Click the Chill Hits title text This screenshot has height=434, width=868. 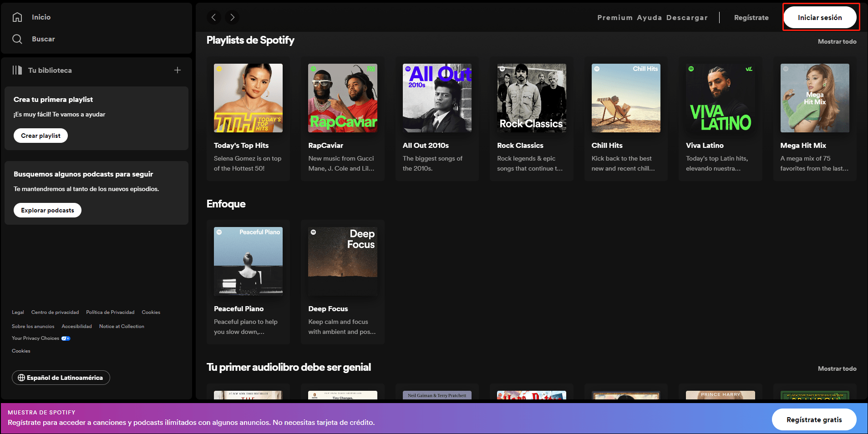pyautogui.click(x=607, y=145)
